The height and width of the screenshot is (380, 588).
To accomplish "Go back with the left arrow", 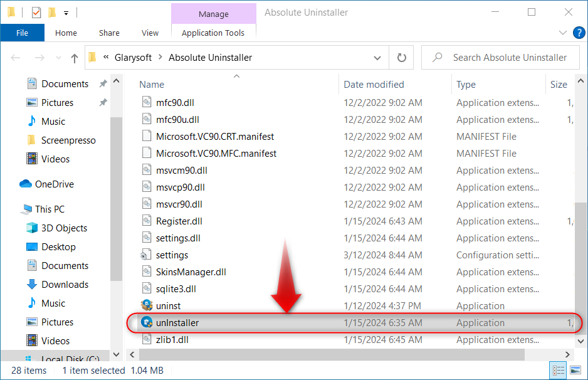I will click(16, 58).
